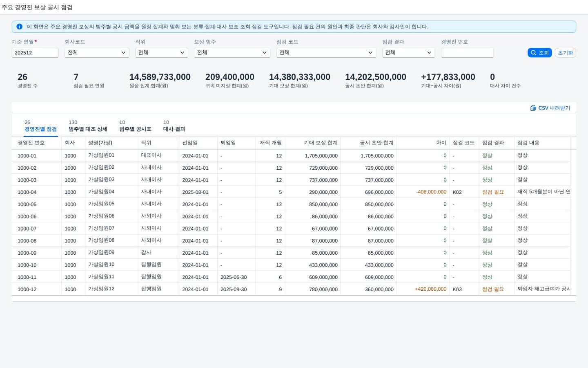Screen dimensions: 588x368
Task: Click the 재직 개월 column header
Action: tap(271, 143)
